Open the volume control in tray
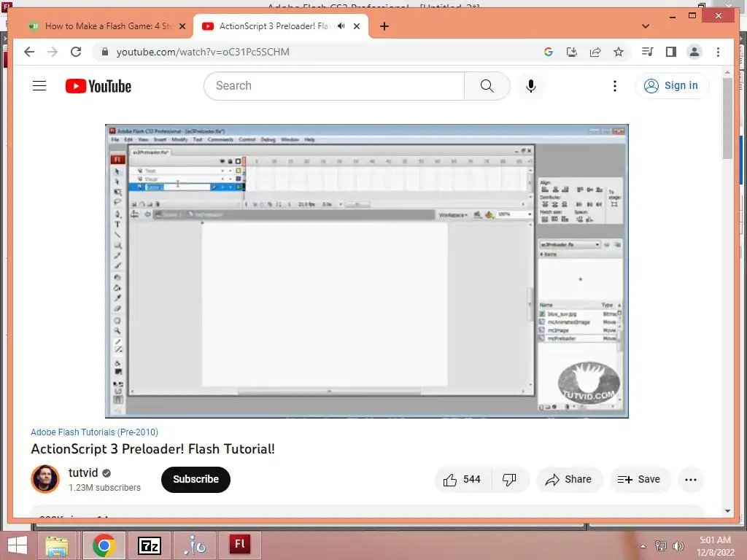747x560 pixels. coord(678,546)
